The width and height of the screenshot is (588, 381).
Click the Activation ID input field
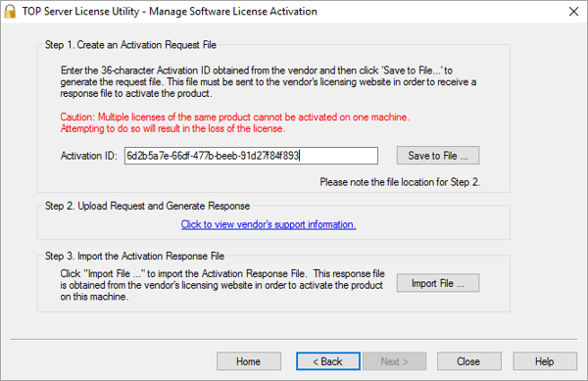(x=251, y=156)
